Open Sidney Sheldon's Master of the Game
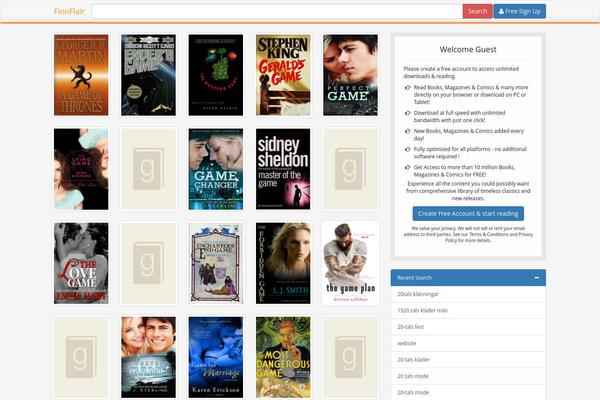The height and width of the screenshot is (400, 600). click(x=283, y=169)
